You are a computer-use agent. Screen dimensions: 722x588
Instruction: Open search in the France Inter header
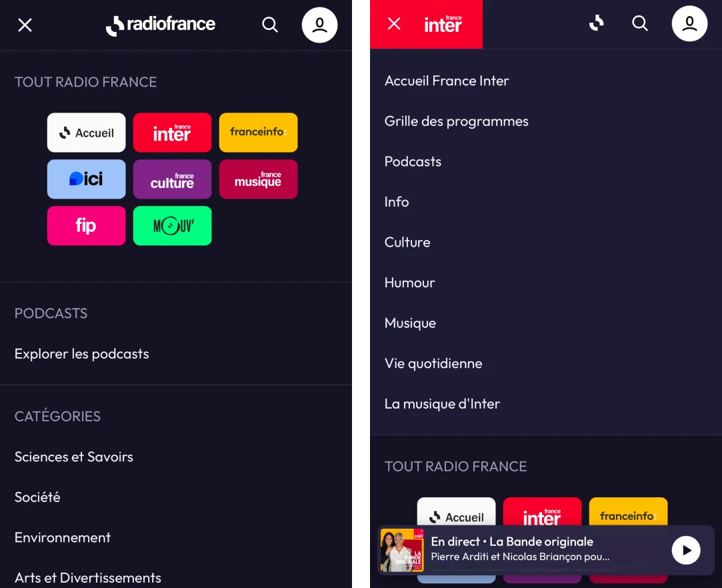[640, 23]
